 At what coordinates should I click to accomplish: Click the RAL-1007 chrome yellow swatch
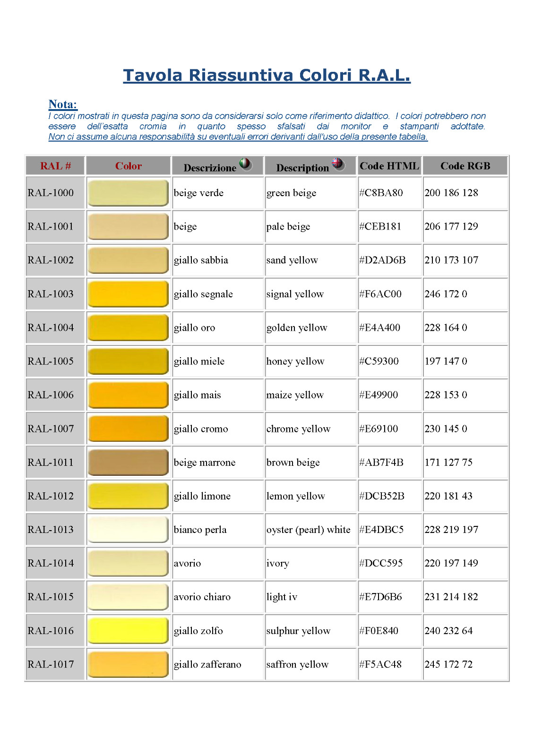coord(128,429)
